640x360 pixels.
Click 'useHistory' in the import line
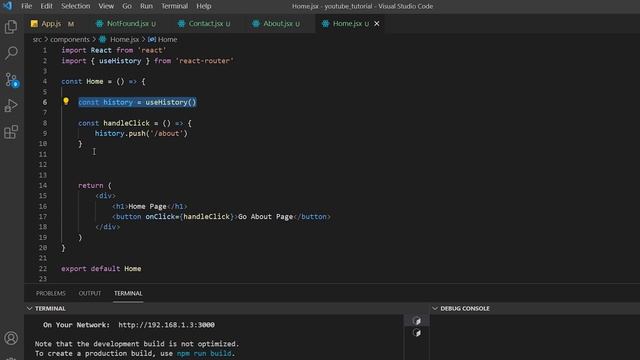pyautogui.click(x=120, y=61)
